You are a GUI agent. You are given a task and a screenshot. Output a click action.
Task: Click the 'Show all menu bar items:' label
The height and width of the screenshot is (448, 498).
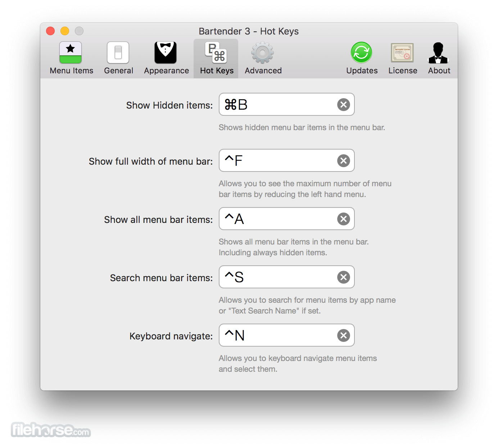click(158, 220)
